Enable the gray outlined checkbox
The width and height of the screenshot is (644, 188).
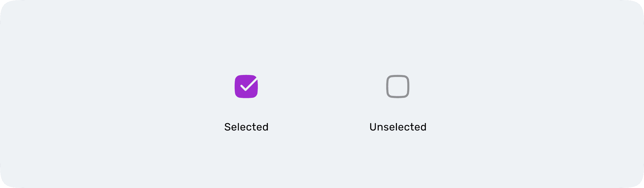398,86
